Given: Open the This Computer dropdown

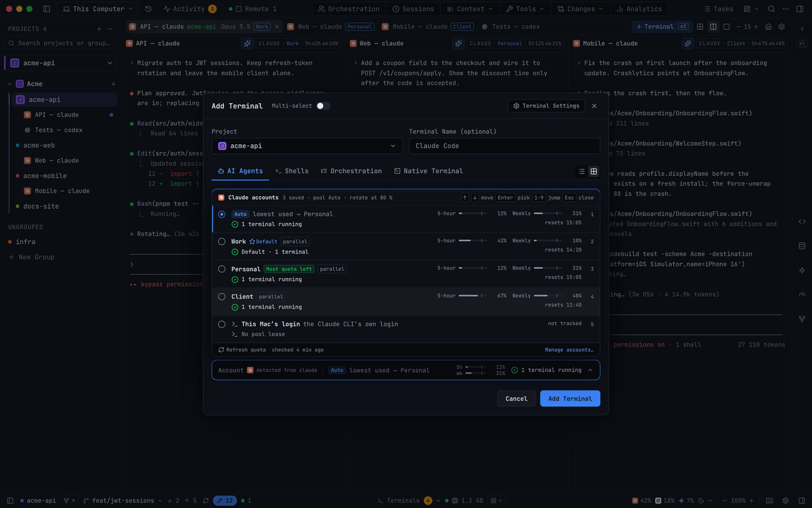Looking at the screenshot, I should (98, 9).
